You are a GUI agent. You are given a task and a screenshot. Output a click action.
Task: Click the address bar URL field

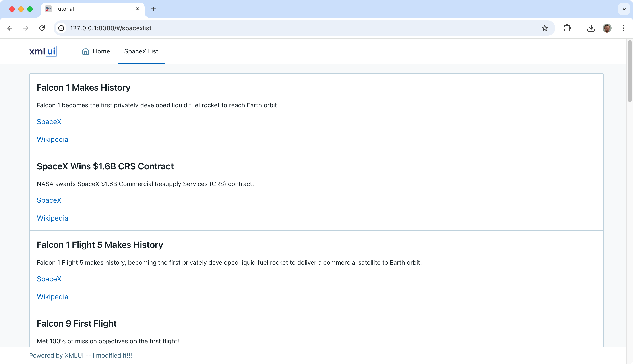click(304, 28)
